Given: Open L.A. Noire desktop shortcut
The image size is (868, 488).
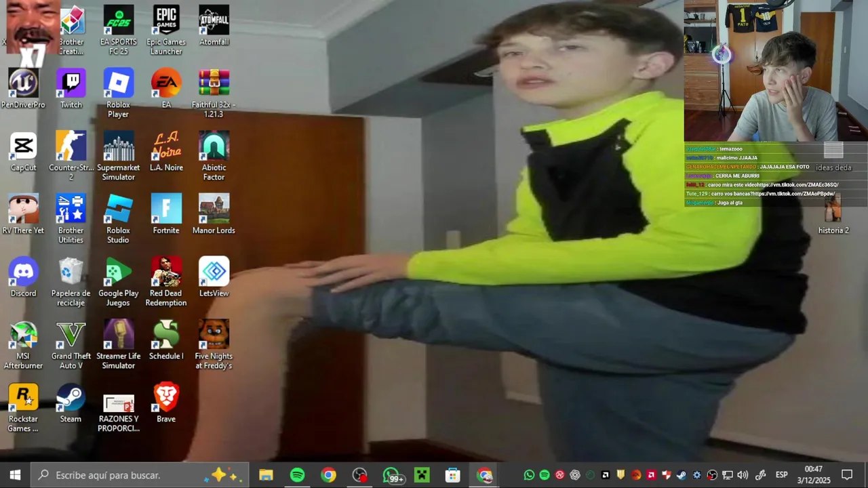Looking at the screenshot, I should pyautogui.click(x=166, y=152).
